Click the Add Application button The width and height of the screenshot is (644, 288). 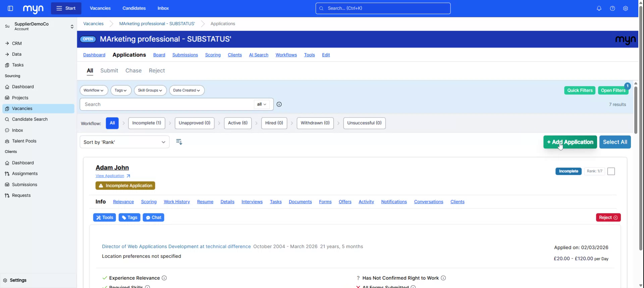point(570,142)
